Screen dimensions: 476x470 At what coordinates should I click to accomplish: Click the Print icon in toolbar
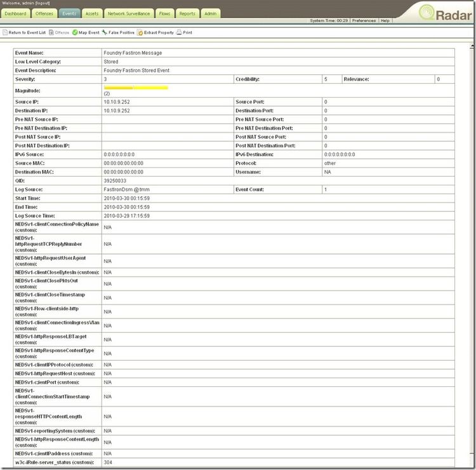coord(179,32)
